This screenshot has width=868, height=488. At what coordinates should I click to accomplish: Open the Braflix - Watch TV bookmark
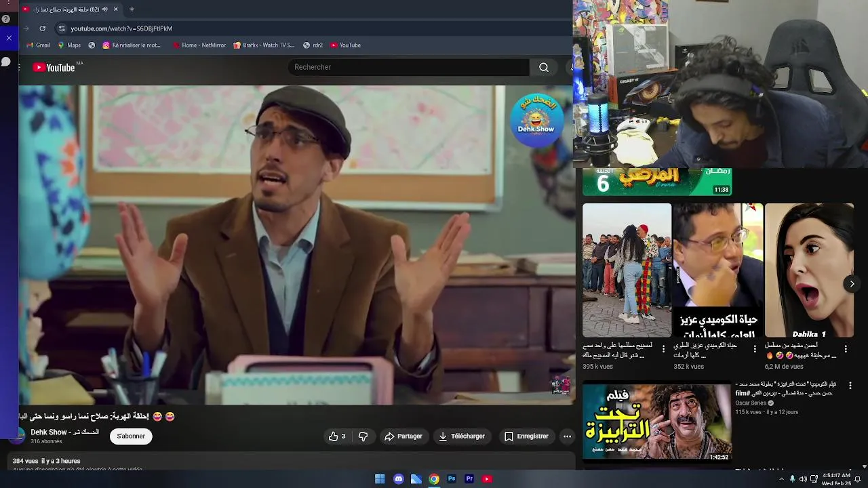point(264,45)
